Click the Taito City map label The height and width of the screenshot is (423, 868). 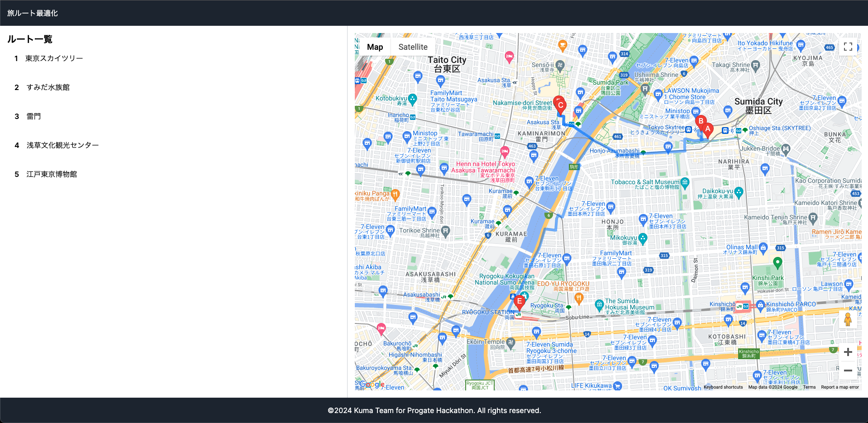[447, 64]
